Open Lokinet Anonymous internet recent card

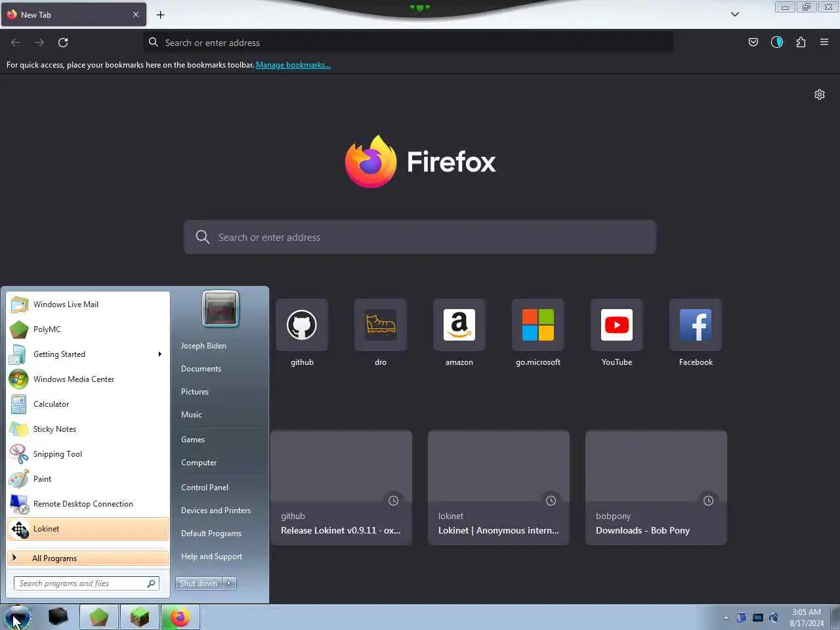point(499,488)
